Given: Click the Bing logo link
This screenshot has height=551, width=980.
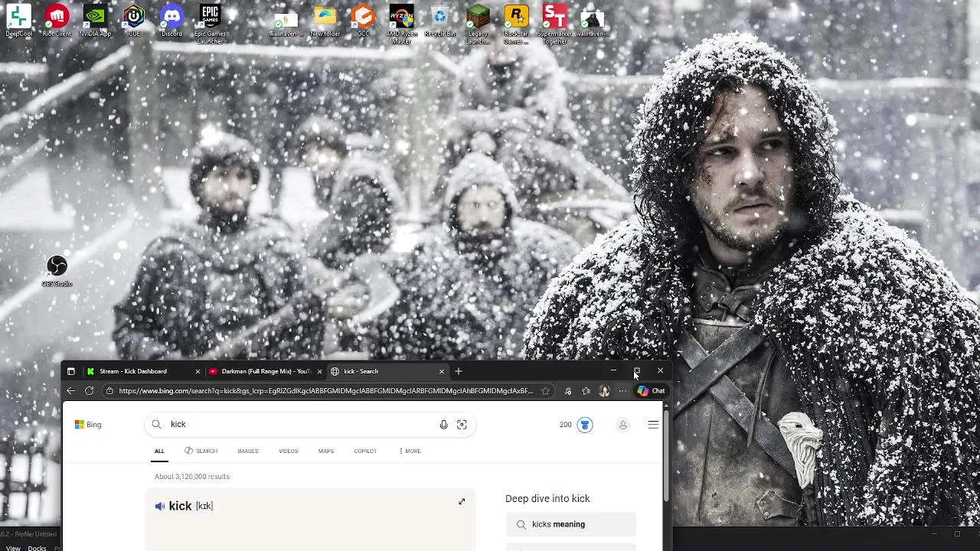Looking at the screenshot, I should tap(88, 425).
